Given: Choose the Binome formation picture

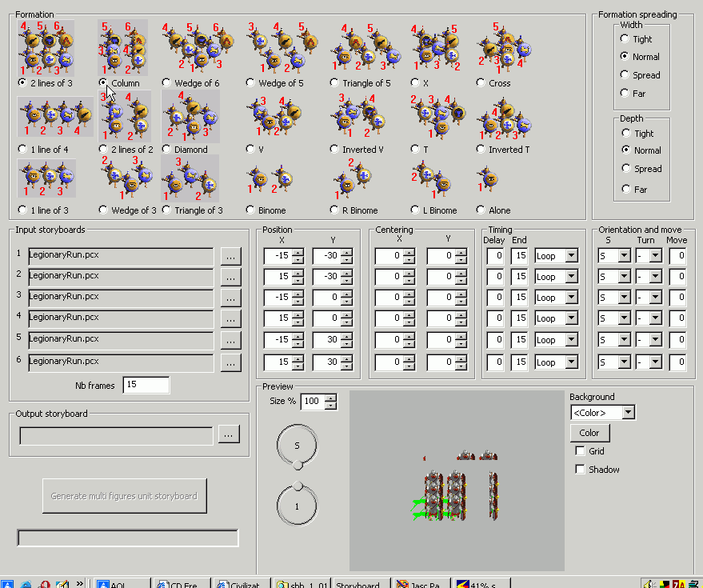Looking at the screenshot, I should pyautogui.click(x=270, y=179).
